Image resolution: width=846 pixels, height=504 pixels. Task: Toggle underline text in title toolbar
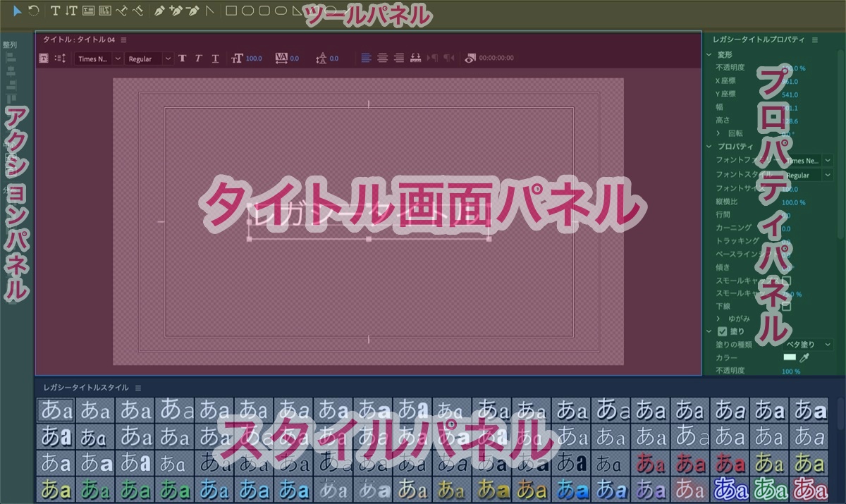click(x=216, y=59)
